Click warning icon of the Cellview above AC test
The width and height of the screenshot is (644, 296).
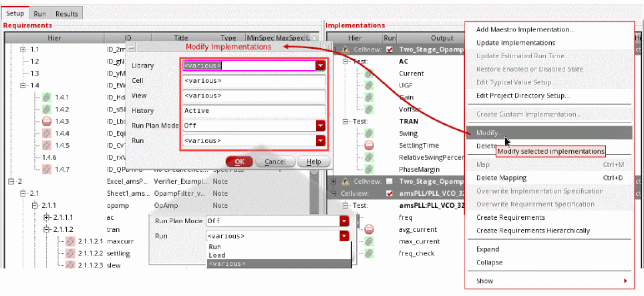(x=345, y=49)
